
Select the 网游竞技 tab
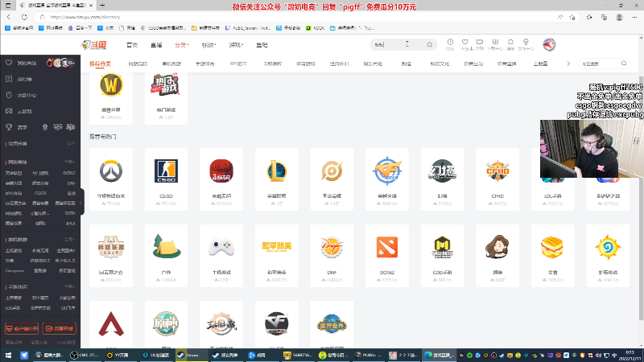[138, 64]
